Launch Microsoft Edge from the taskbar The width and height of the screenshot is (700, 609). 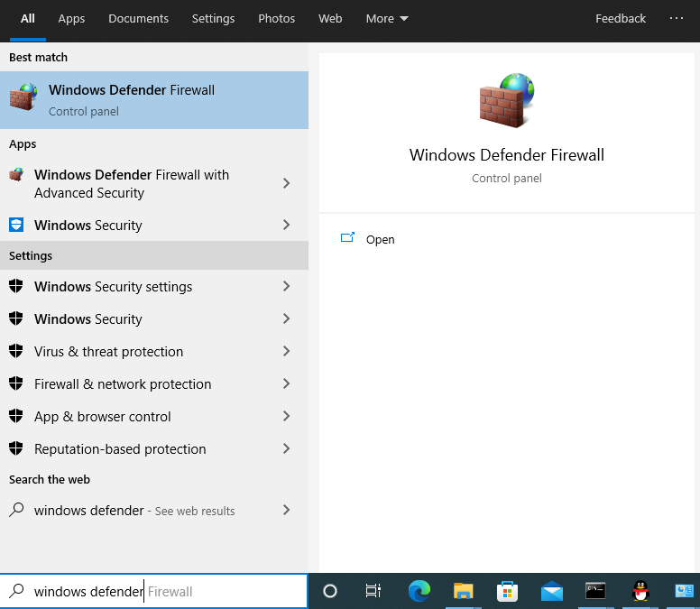click(x=419, y=591)
